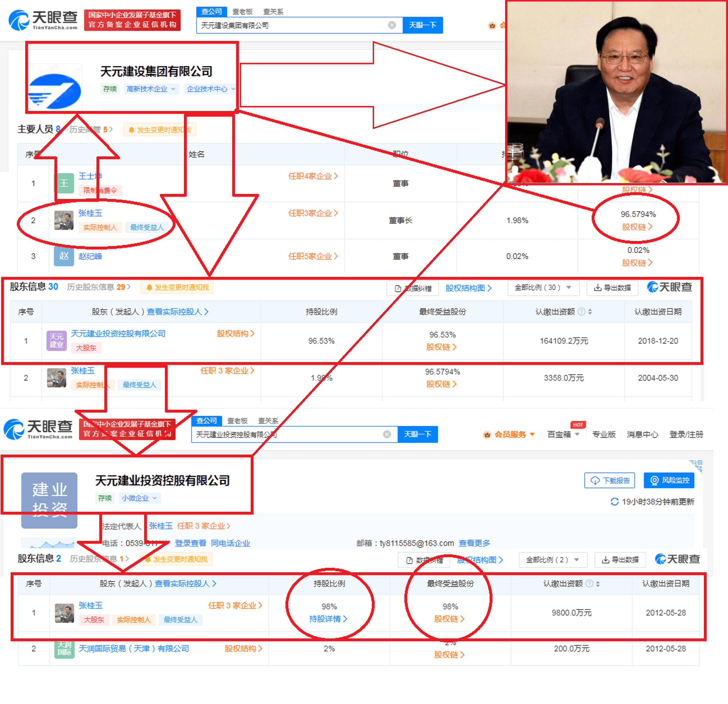
Task: Clear the second search box with the X icon
Action: coord(387,434)
